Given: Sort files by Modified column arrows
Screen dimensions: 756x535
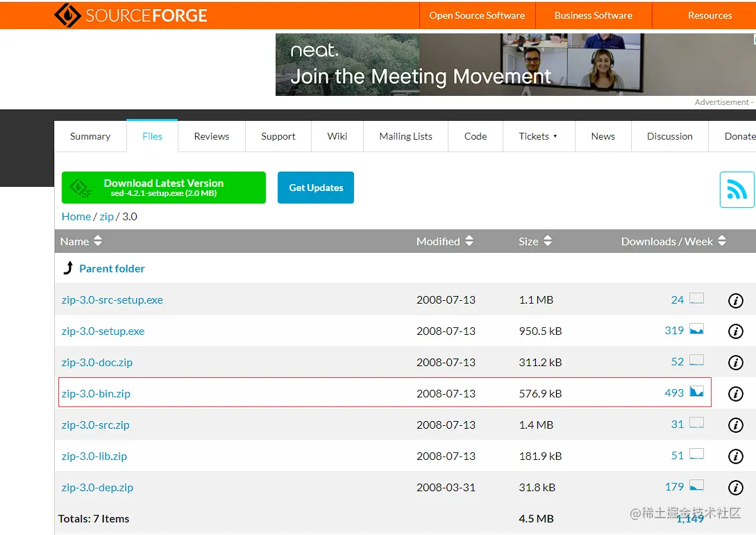Looking at the screenshot, I should pos(469,240).
